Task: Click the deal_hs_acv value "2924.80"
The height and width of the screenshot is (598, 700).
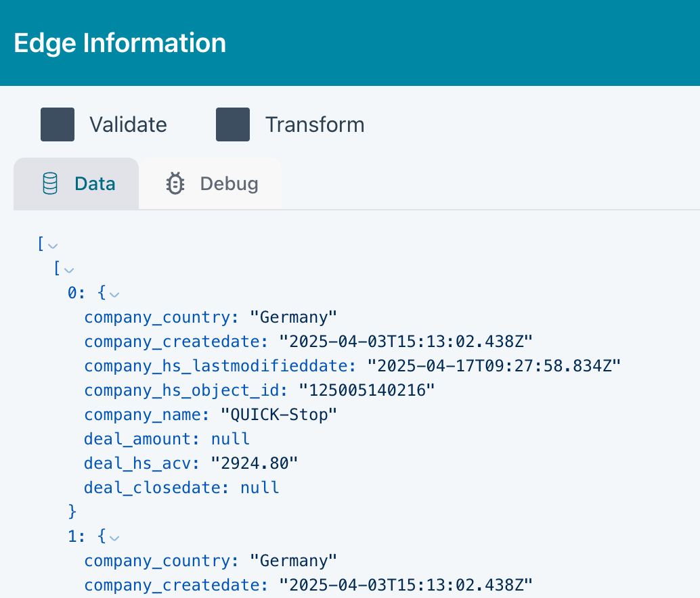Action: point(255,463)
